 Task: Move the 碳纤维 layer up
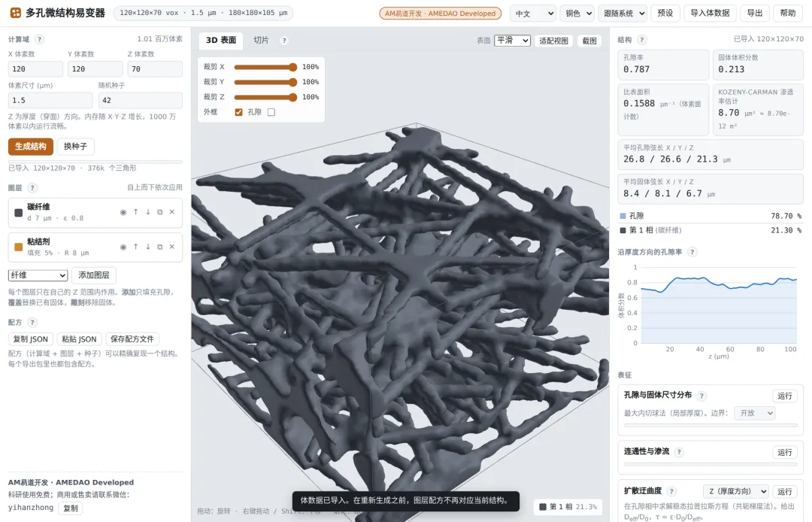(x=135, y=212)
